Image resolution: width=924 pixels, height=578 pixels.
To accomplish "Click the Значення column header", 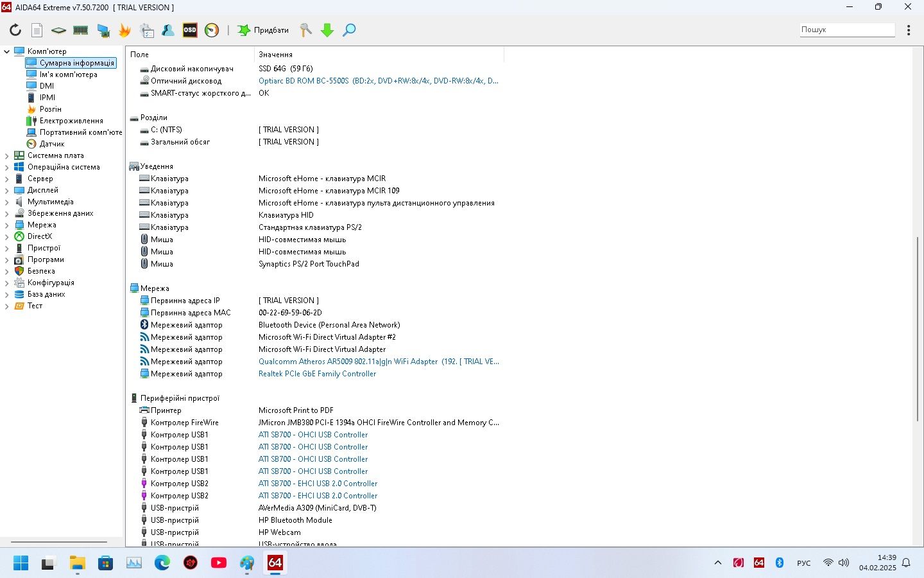I will (379, 55).
